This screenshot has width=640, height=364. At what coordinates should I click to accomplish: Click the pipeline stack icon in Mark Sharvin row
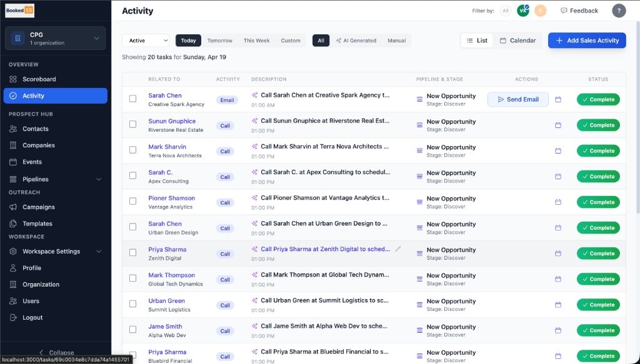click(x=419, y=151)
